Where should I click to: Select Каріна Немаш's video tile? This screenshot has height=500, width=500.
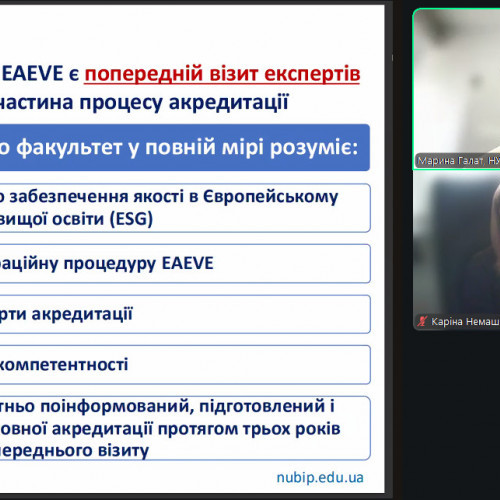click(x=457, y=251)
